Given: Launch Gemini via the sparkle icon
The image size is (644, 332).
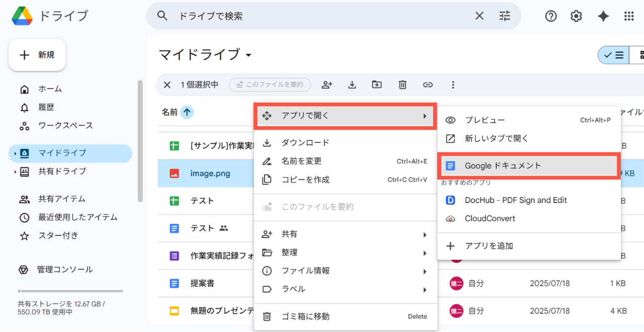Looking at the screenshot, I should pos(603,16).
